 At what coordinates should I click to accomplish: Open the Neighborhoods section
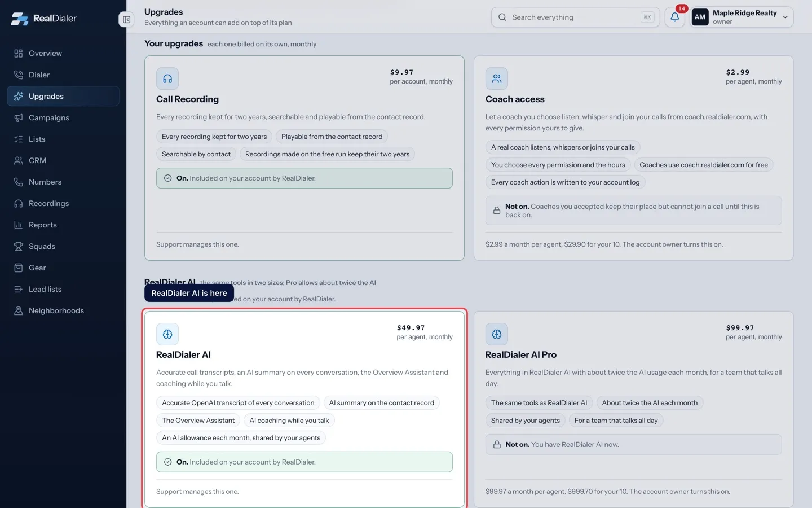(x=63, y=310)
